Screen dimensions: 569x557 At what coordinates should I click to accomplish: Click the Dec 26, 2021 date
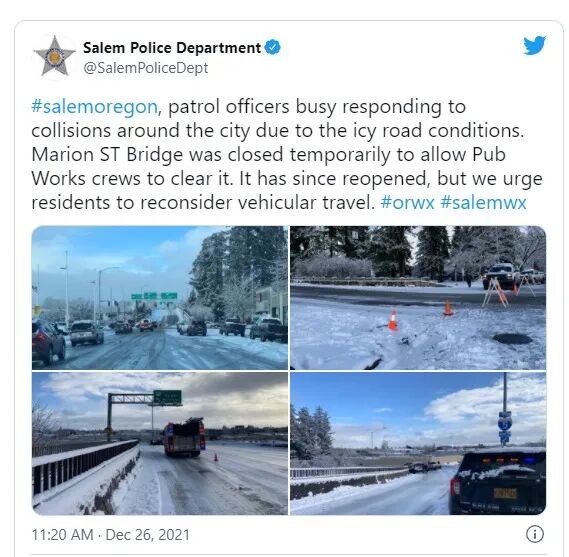coord(148,535)
